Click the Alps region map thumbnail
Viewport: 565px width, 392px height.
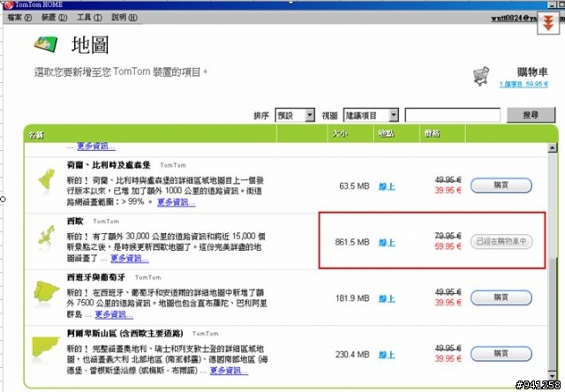[x=45, y=349]
